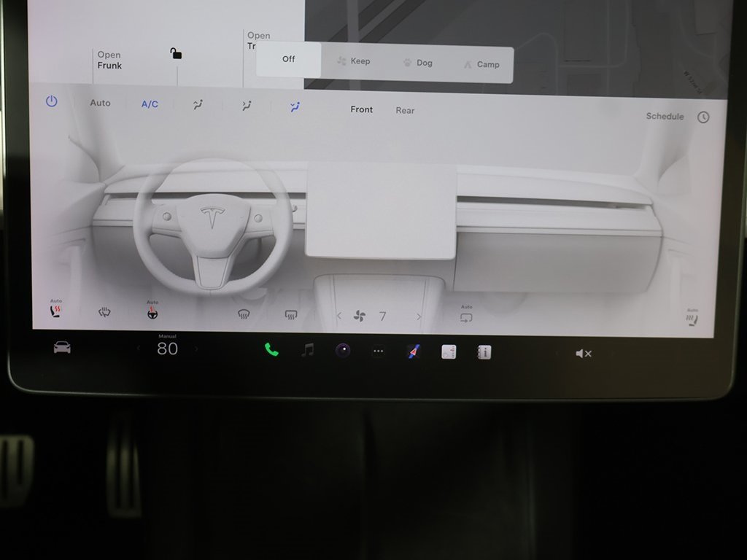Turn off climate with the power icon

tap(51, 102)
